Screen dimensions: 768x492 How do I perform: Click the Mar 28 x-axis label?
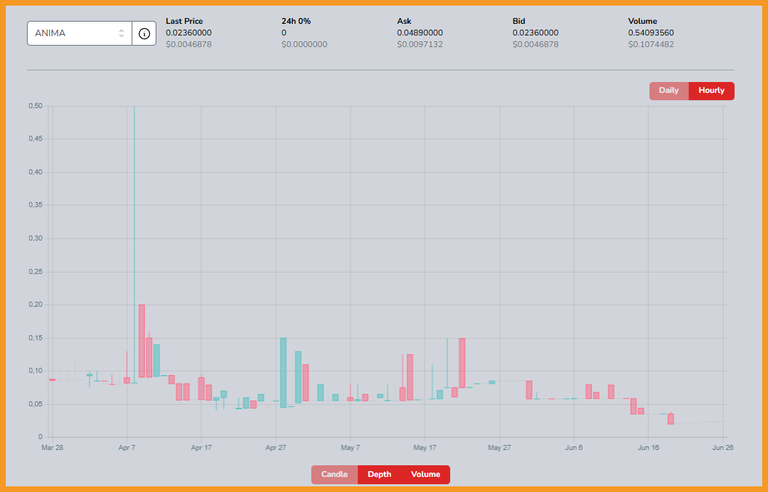click(52, 447)
